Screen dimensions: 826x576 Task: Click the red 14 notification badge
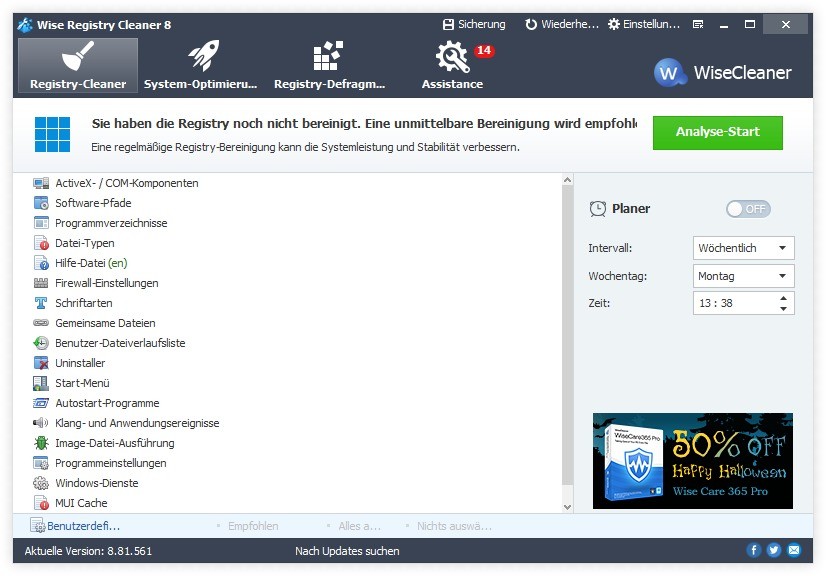click(x=484, y=51)
